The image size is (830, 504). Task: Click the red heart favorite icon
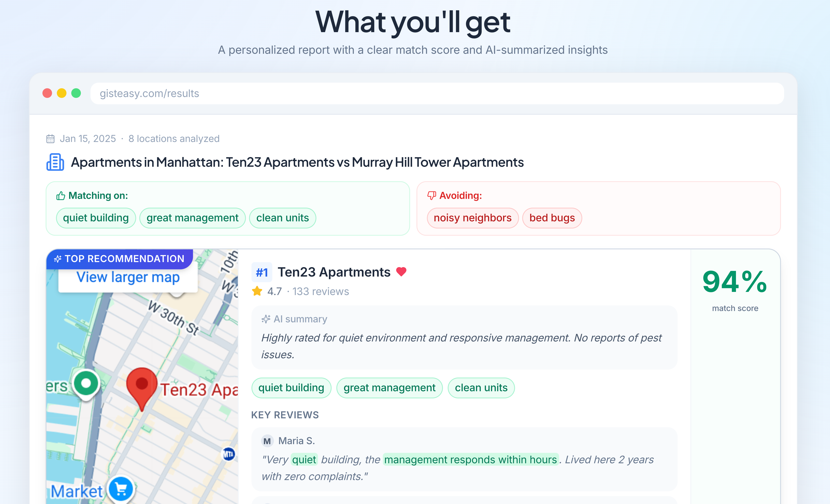401,272
